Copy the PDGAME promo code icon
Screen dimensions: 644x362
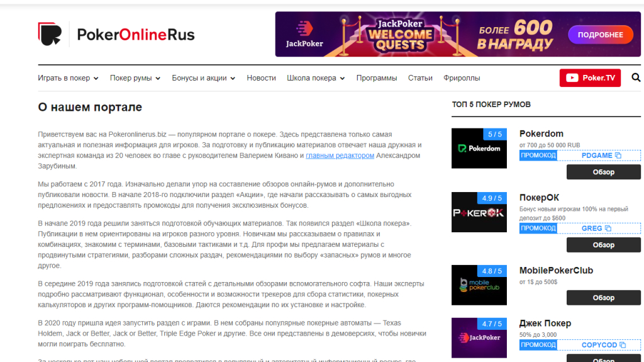(618, 156)
